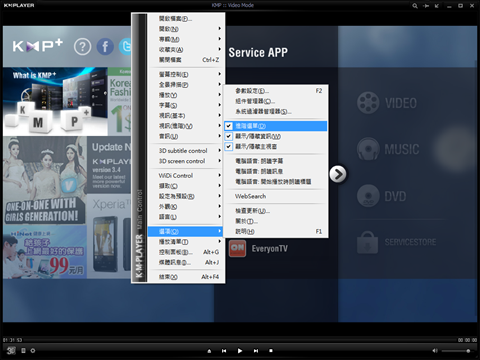
Task: Open Control Box (D)... Alt+G item
Action: pyautogui.click(x=185, y=252)
